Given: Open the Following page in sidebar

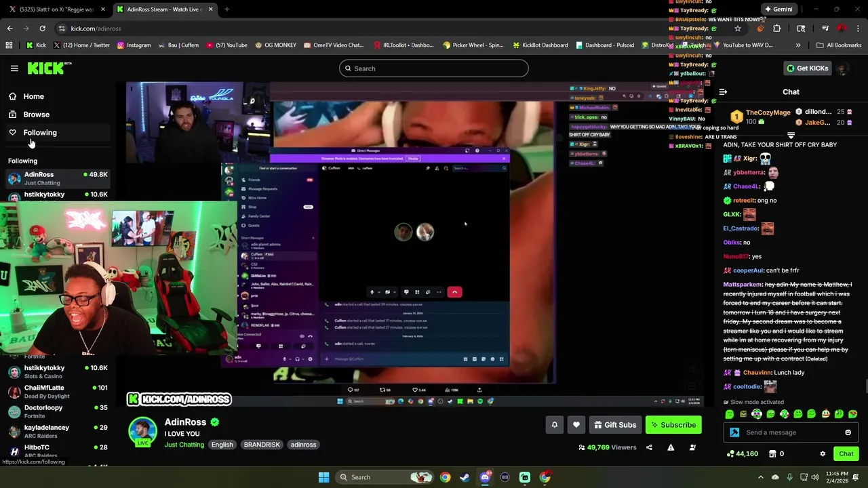Looking at the screenshot, I should [x=40, y=133].
